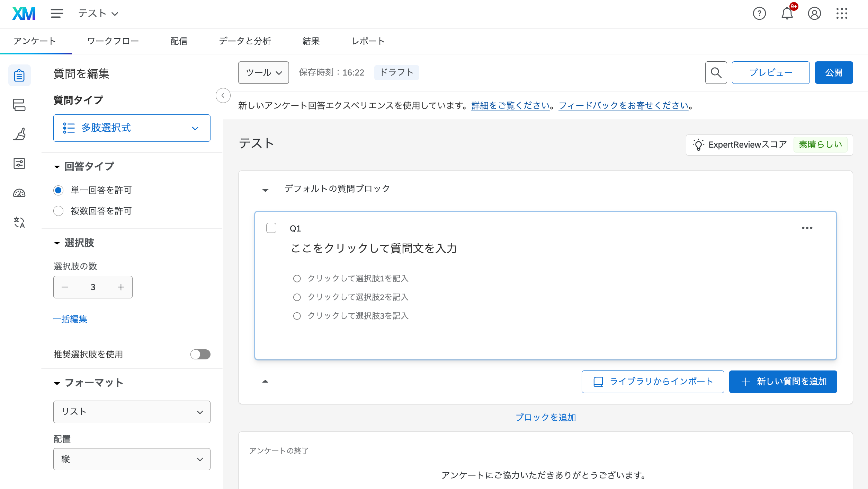Screen dimensions: 868x489
Task: Click the テスト survey title
Action: coord(257,143)
